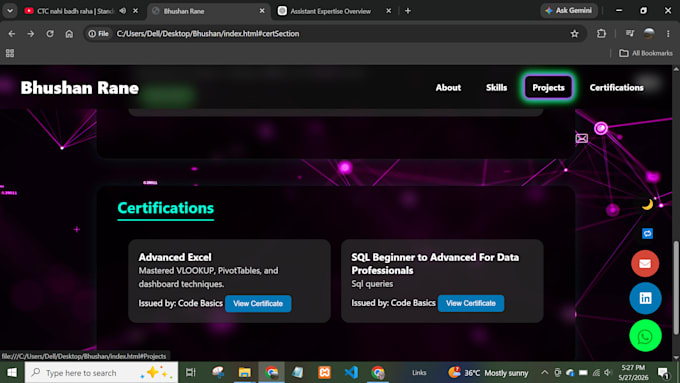Click Ask Gemini button

[x=569, y=10]
